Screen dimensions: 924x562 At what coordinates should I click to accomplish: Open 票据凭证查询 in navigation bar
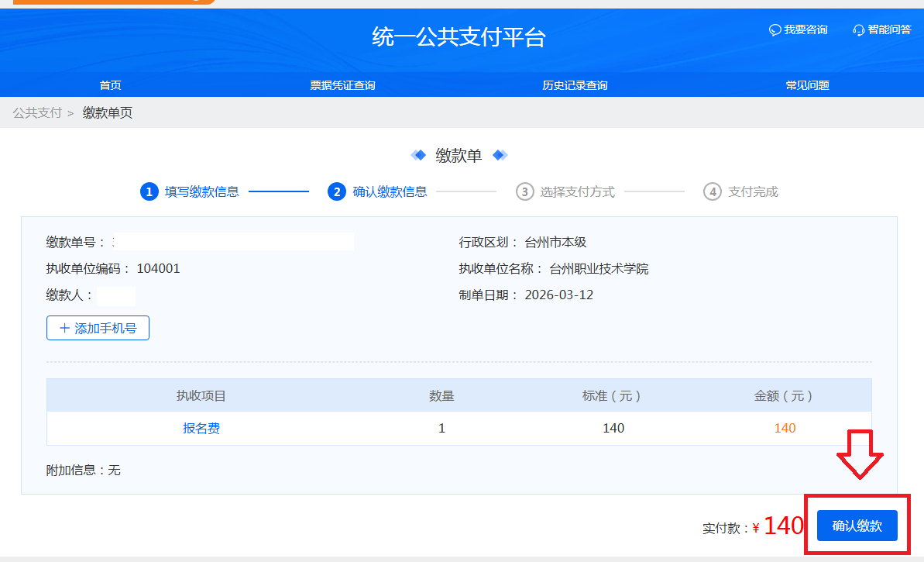pos(342,85)
